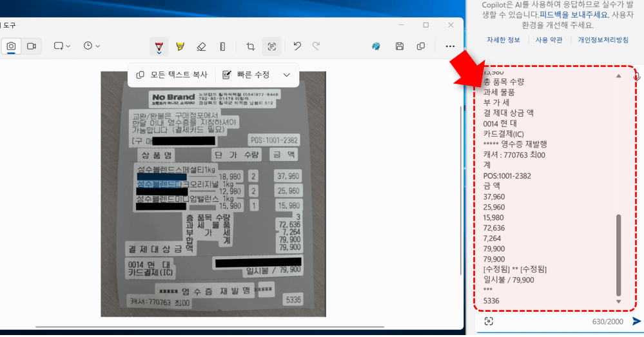644x337 pixels.
Task: Click 630/2000 character counter
Action: click(x=607, y=322)
